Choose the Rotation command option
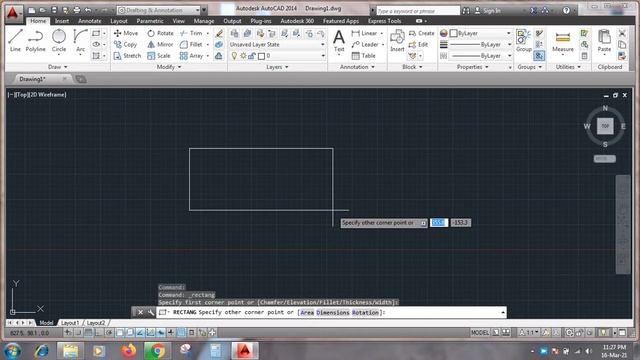 (365, 312)
